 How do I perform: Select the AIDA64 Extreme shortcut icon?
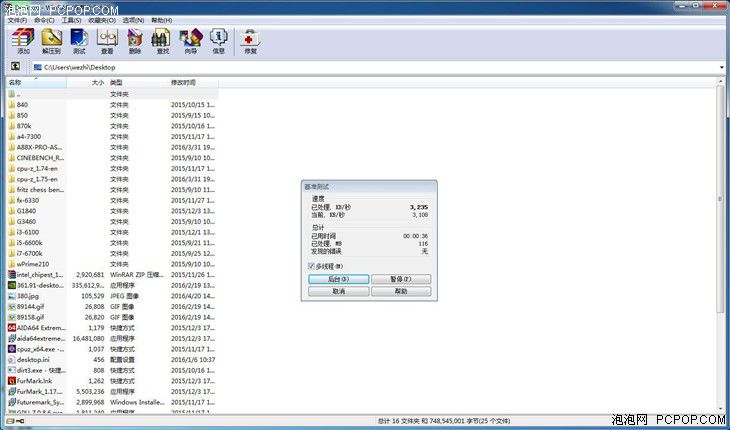tap(12, 328)
